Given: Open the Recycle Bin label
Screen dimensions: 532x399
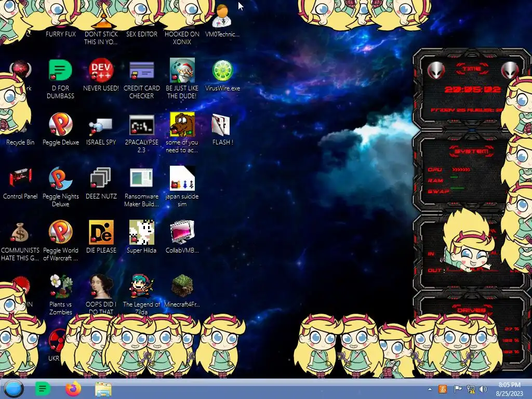Looking at the screenshot, I should [x=20, y=142].
